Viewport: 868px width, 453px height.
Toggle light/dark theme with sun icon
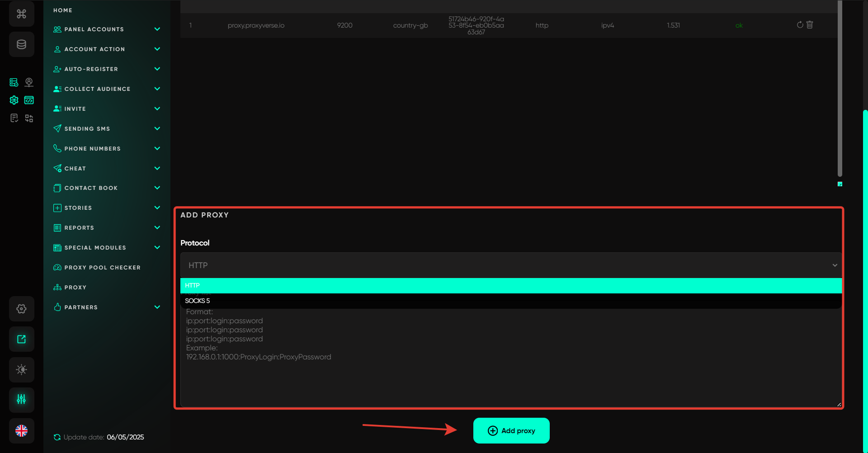click(x=21, y=369)
